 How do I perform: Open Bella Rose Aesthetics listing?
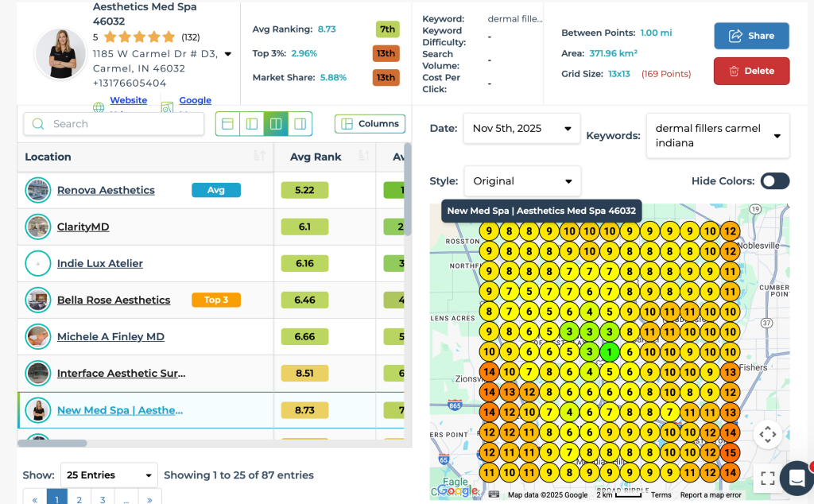[114, 300]
